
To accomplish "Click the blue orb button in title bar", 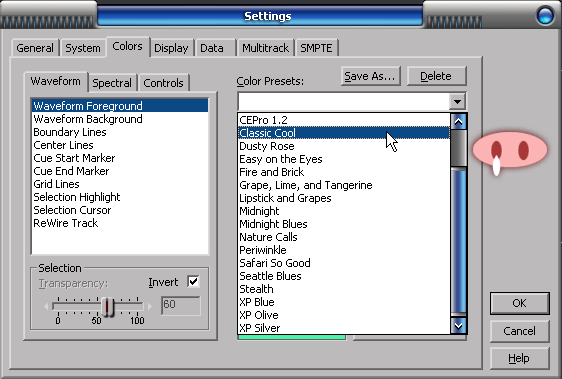I will pyautogui.click(x=545, y=15).
